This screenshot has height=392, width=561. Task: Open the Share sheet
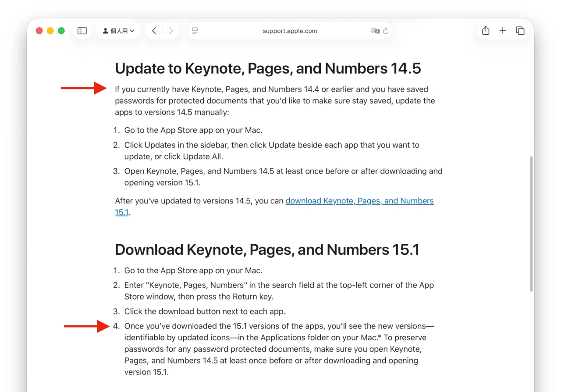coord(486,31)
